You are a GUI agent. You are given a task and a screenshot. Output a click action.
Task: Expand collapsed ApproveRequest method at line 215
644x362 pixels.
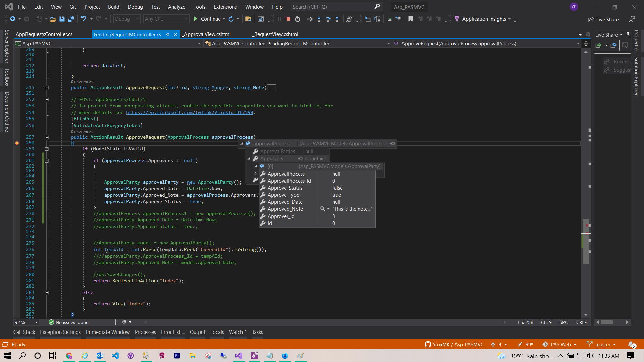pyautogui.click(x=47, y=88)
